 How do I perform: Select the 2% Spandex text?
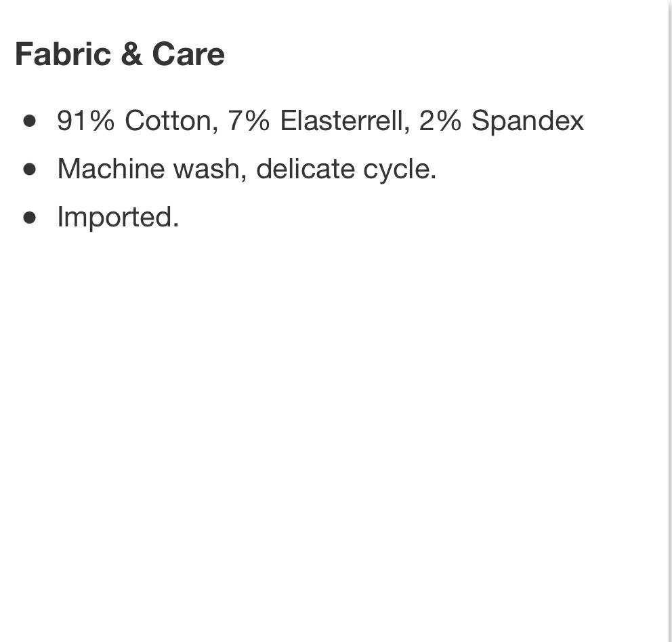pyautogui.click(x=501, y=121)
